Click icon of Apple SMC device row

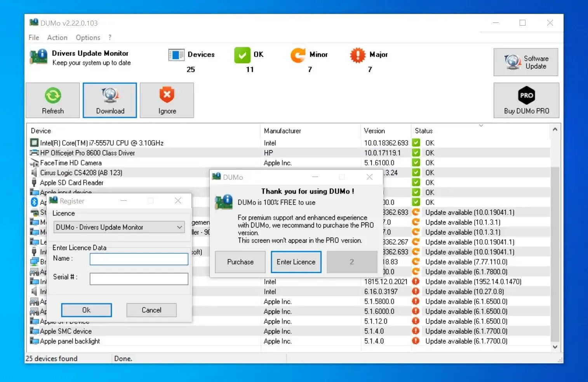[34, 331]
